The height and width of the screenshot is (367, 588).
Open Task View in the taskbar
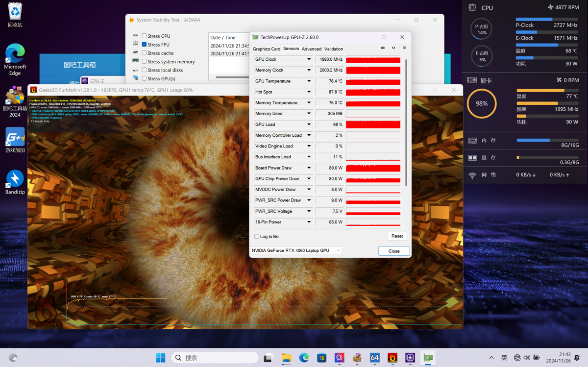coord(268,358)
